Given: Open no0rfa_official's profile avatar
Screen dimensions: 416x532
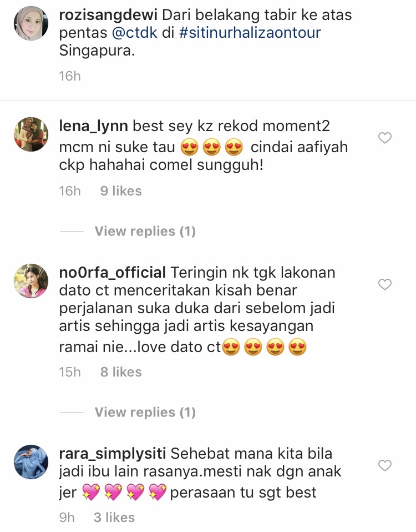Looking at the screenshot, I should pos(31,281).
